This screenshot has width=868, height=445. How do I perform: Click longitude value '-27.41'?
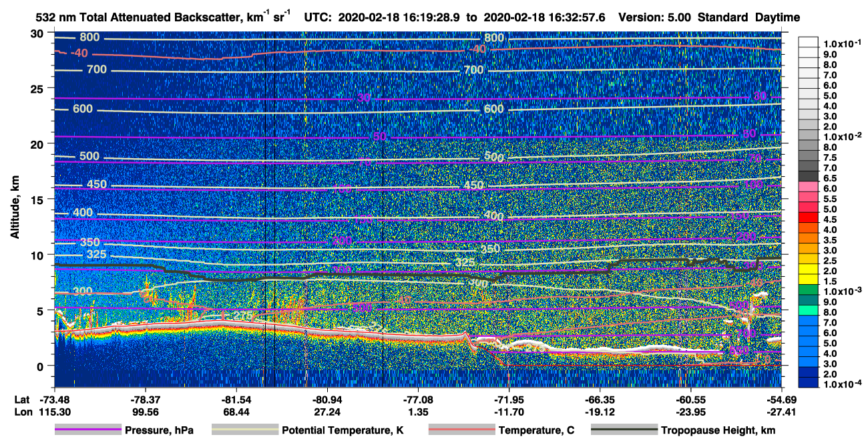(x=781, y=412)
